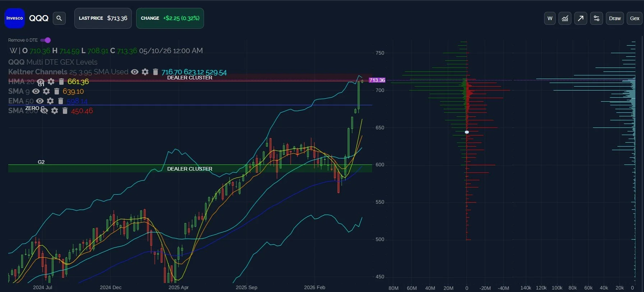Click the Last Price $713.36 box
Screen dimensions: 644x292
click(103, 18)
